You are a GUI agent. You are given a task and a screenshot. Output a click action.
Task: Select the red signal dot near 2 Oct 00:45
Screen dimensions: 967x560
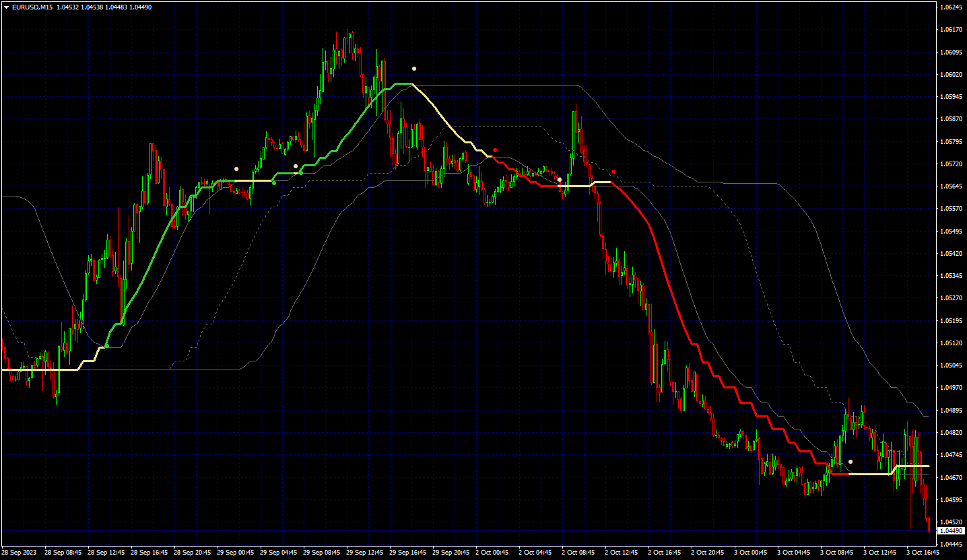[495, 150]
